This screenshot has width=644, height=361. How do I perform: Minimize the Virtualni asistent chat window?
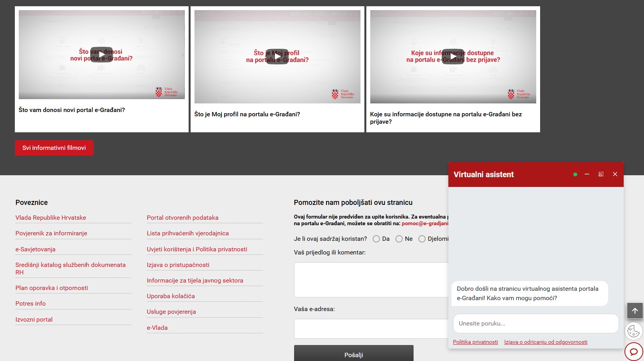(x=587, y=174)
